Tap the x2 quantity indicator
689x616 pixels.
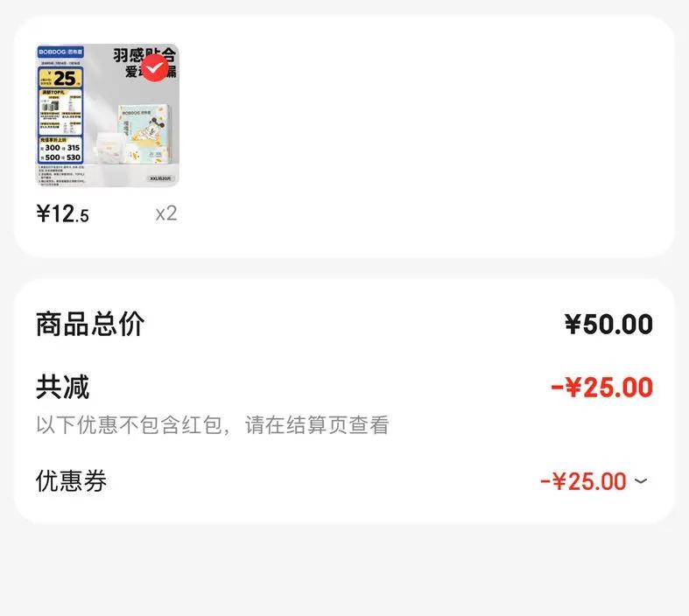coord(166,213)
